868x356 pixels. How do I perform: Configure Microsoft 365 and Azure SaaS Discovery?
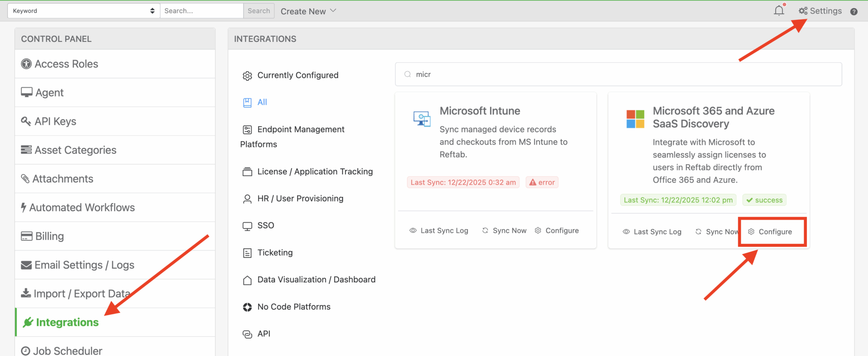(x=770, y=232)
